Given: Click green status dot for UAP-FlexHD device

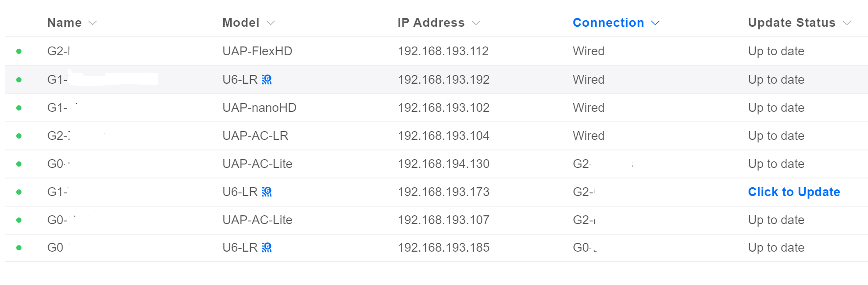Looking at the screenshot, I should (19, 51).
